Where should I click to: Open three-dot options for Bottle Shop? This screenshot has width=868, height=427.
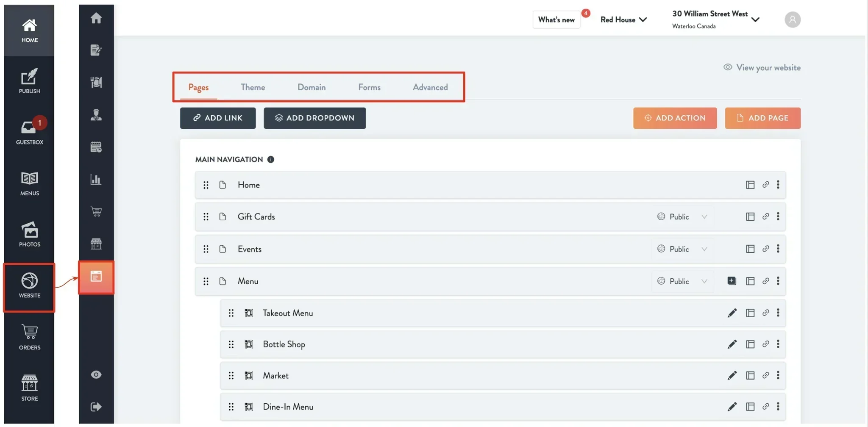[x=778, y=344]
